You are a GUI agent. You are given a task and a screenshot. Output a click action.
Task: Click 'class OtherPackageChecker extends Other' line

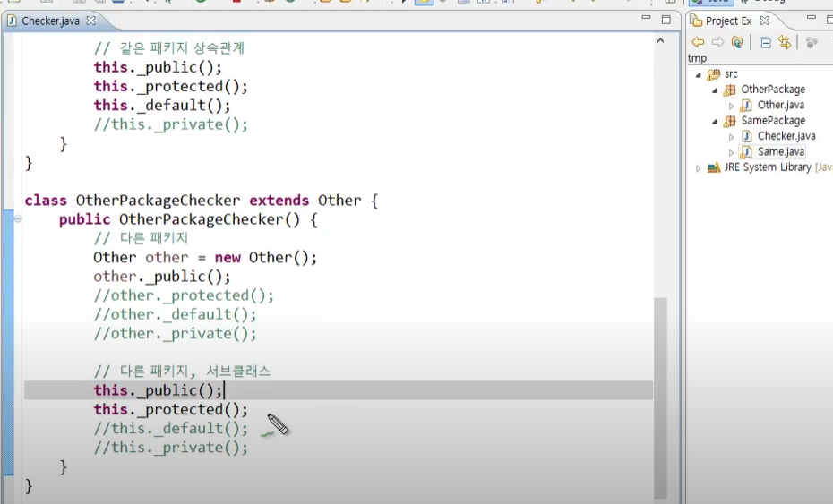(201, 201)
